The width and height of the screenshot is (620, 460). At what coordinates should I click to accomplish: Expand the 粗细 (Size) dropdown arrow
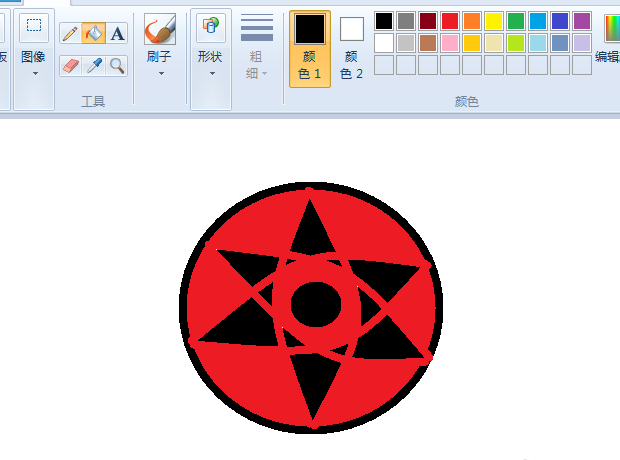point(265,74)
